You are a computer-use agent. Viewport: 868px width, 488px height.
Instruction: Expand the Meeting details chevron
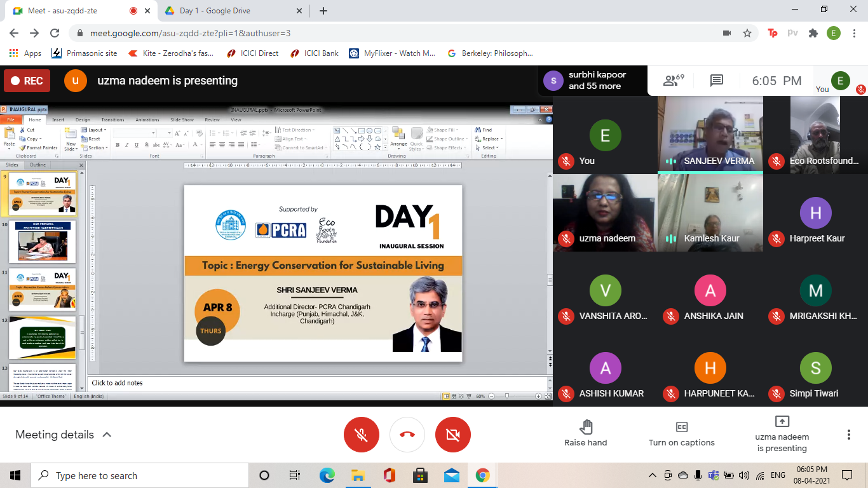(x=107, y=435)
